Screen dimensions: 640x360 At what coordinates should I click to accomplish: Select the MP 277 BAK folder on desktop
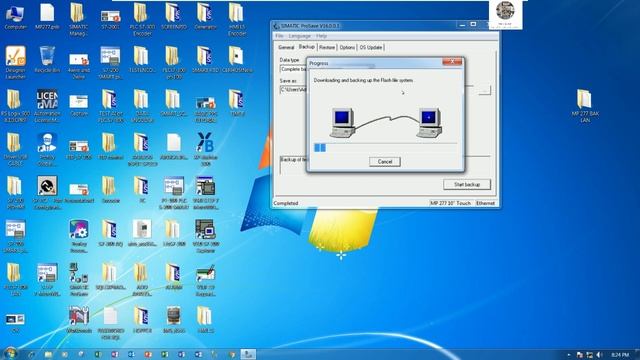tap(585, 106)
